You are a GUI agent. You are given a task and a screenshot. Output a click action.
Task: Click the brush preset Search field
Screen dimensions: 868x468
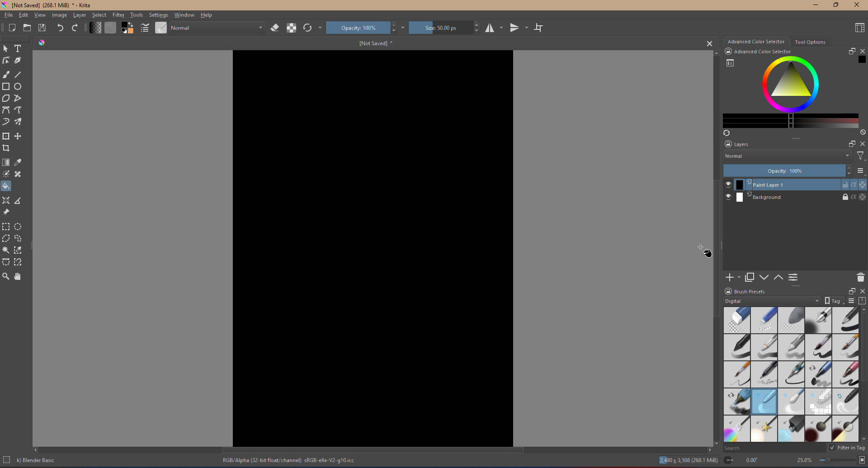(773, 448)
